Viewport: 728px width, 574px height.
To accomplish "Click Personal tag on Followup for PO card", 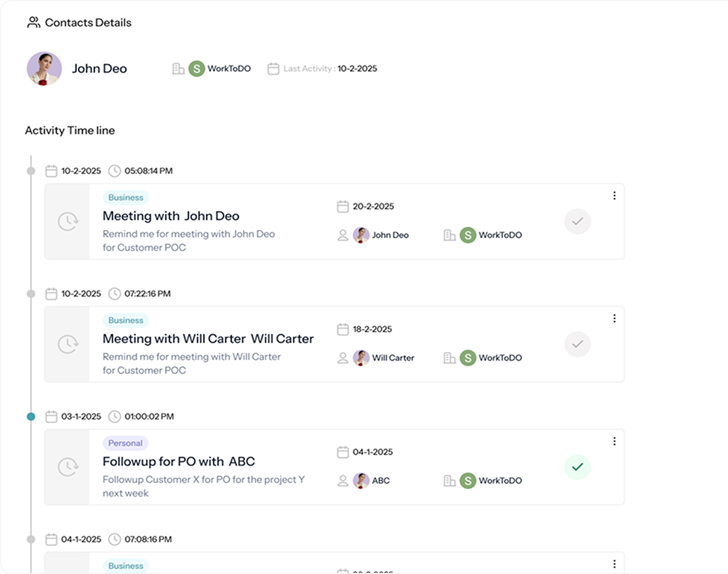I will (x=125, y=443).
